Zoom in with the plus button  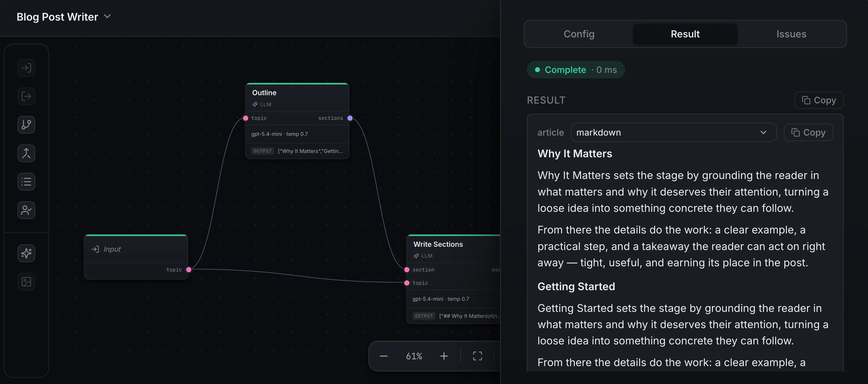444,356
